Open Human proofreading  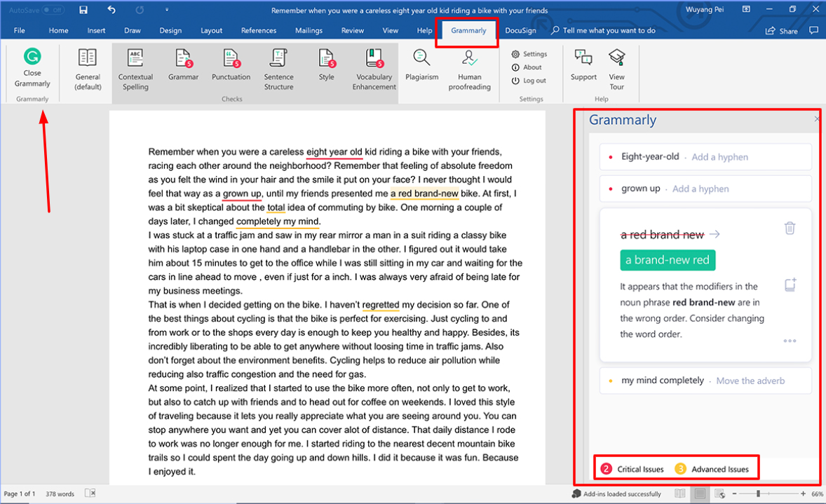[x=469, y=59]
